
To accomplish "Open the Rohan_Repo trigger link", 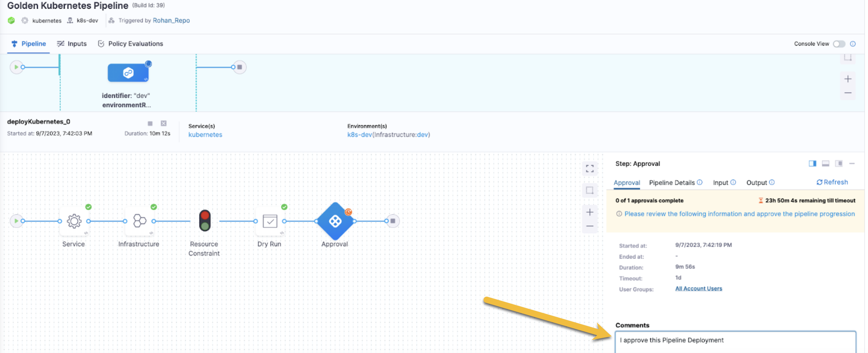I will point(171,20).
